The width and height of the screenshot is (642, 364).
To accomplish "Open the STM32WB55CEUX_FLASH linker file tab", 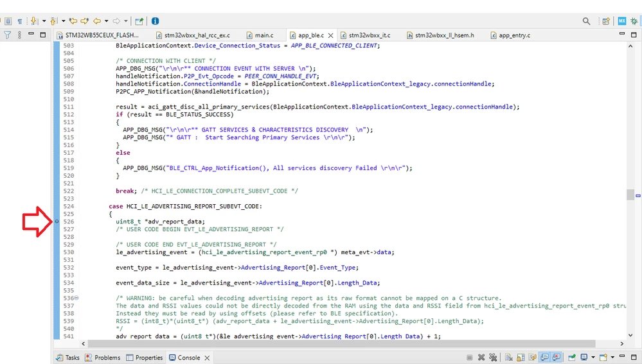I will coord(98,35).
